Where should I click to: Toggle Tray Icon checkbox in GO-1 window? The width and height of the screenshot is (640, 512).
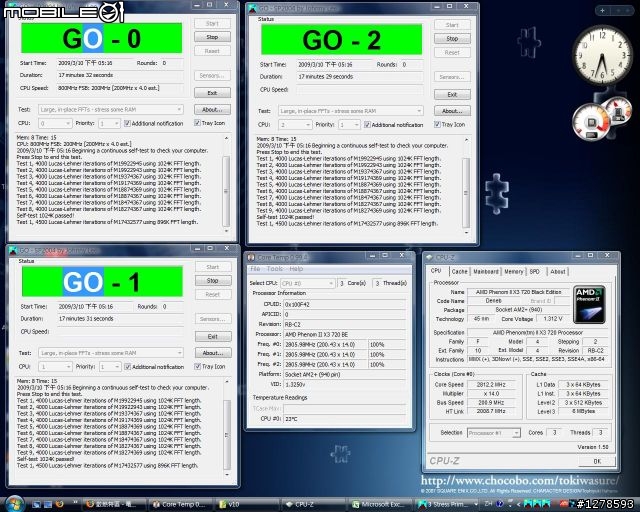click(x=210, y=367)
